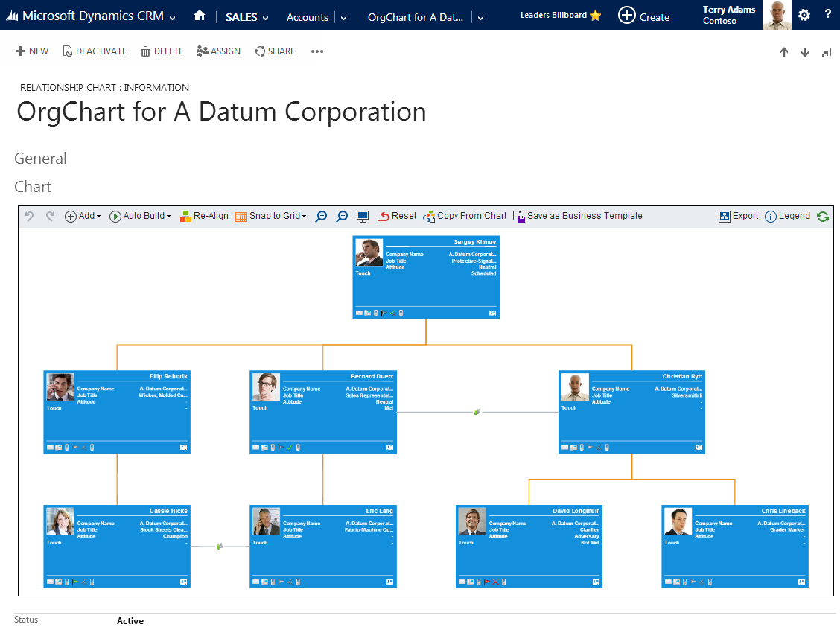Go to the Home page icon
This screenshot has height=630, width=840.
[200, 16]
